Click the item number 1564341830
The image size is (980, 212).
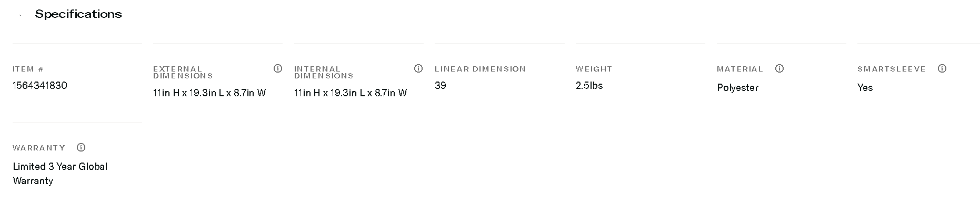(40, 85)
